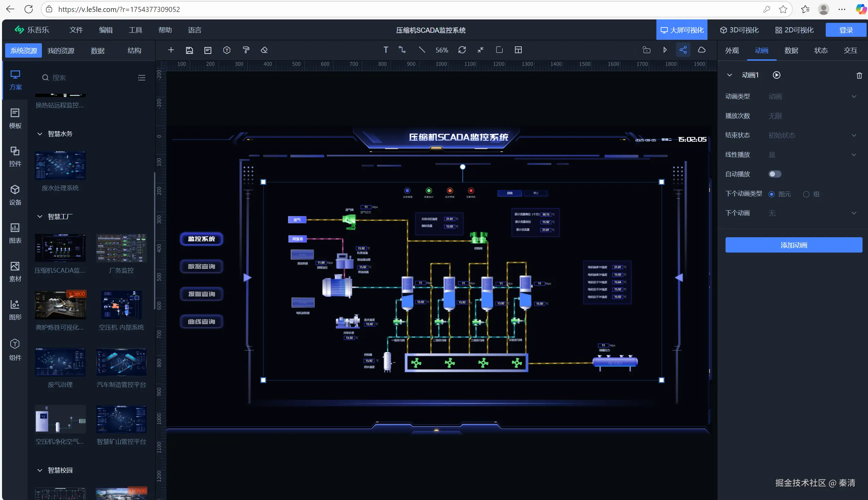The height and width of the screenshot is (500, 868).
Task: Click the format painter icon
Action: pyautogui.click(x=246, y=50)
